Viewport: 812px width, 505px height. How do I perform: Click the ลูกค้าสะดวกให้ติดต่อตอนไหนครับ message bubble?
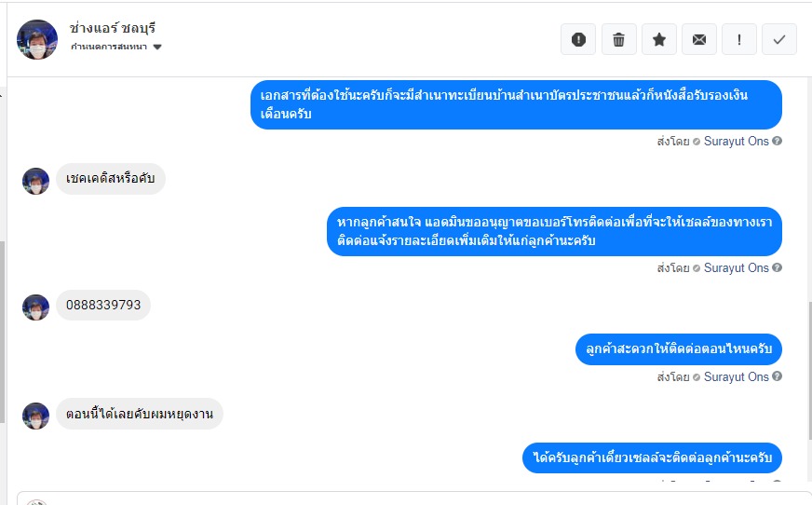(x=678, y=349)
